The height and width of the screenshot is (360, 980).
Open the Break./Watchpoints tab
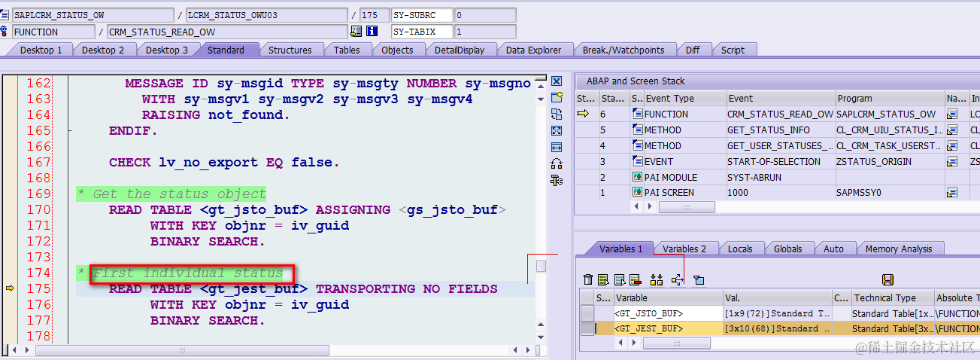pyautogui.click(x=623, y=50)
